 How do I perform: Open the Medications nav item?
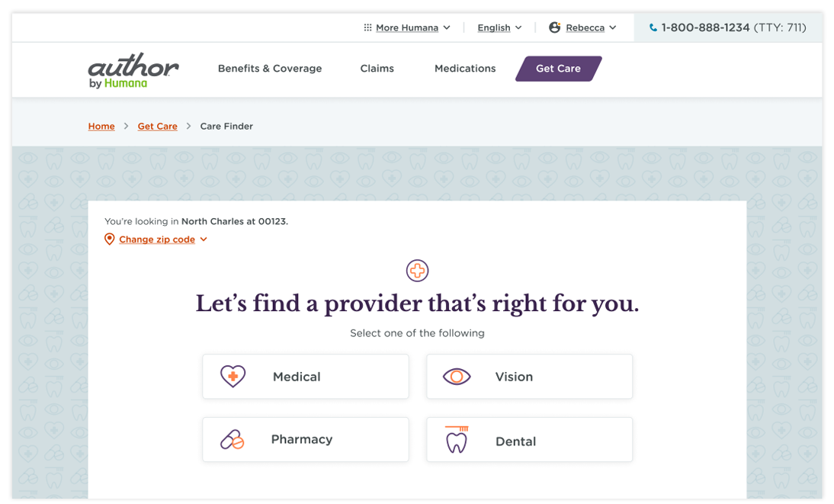465,69
